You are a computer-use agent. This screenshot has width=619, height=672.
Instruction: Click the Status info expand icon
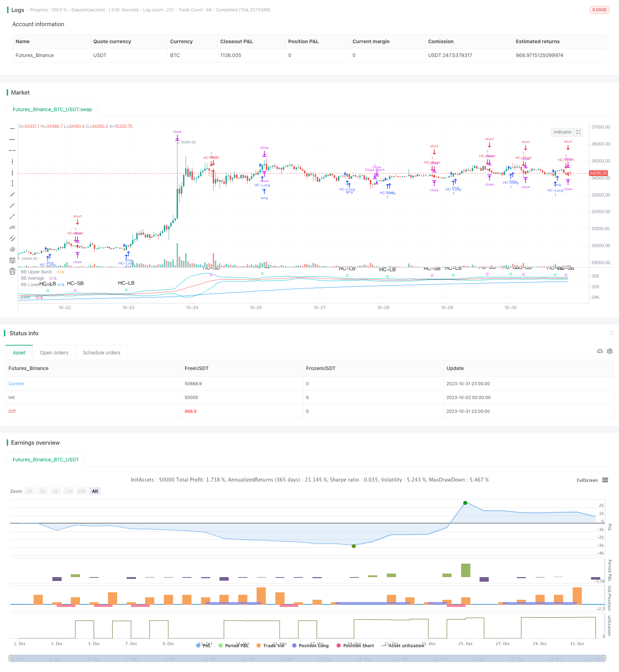(x=611, y=333)
